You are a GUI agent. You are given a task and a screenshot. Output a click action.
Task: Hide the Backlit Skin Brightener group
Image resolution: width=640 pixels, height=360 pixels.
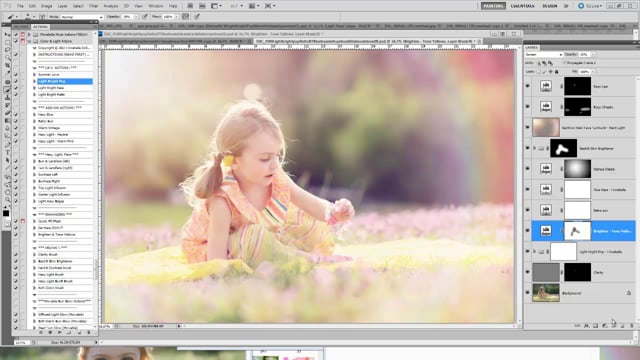[528, 148]
